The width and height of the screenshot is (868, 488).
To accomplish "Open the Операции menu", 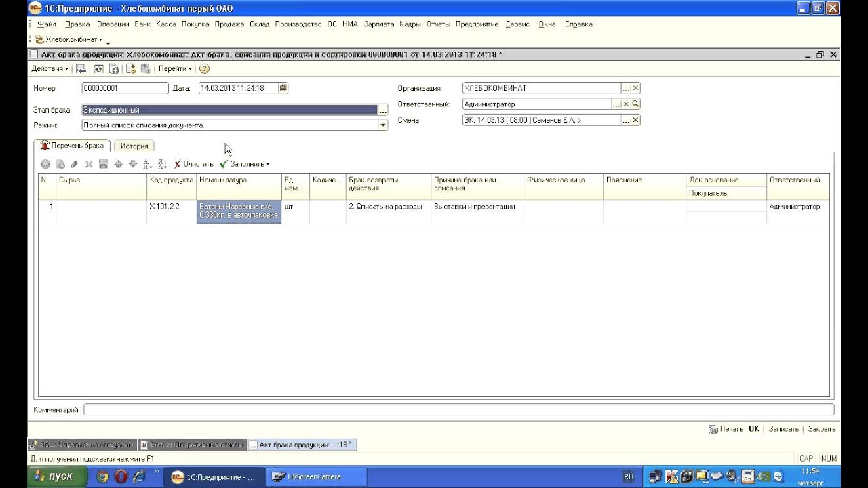I will [x=113, y=24].
